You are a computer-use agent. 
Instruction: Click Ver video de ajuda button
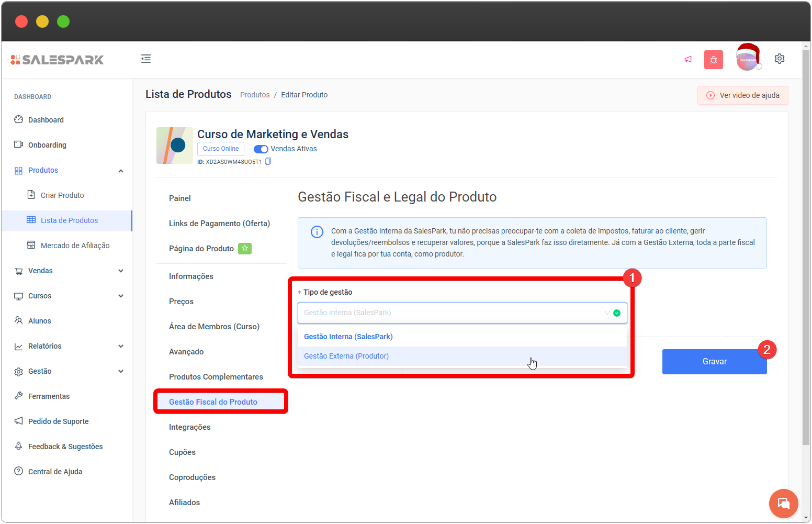[x=742, y=95]
